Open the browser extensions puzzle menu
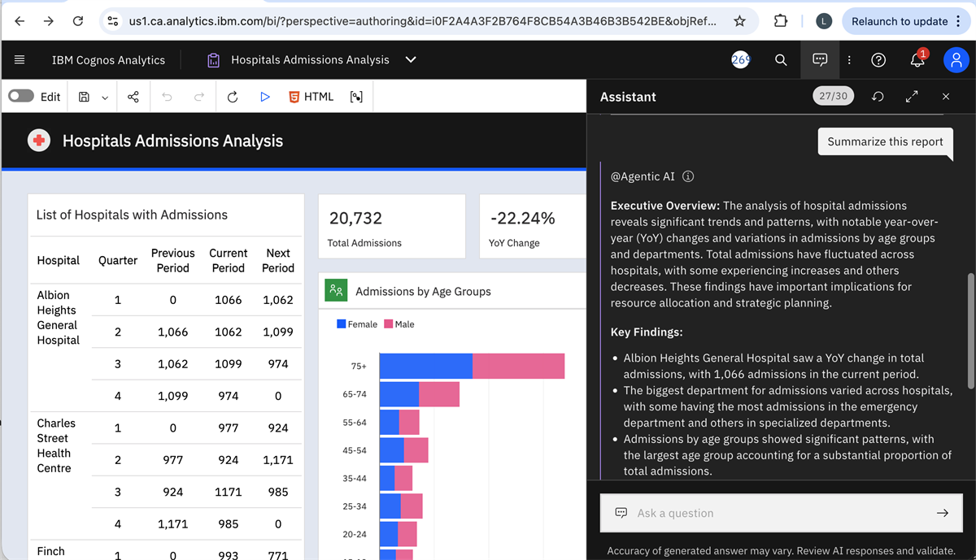Viewport: 976px width, 560px height. click(780, 21)
